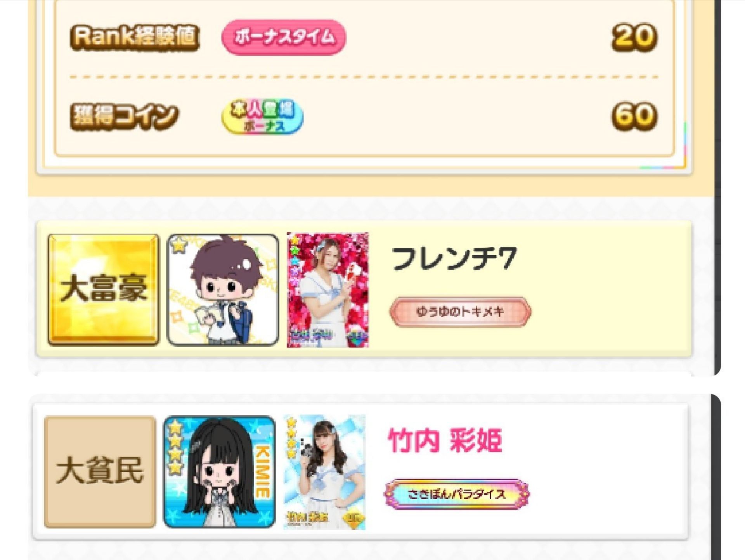
Task: Click the star on the boy avatar
Action: [x=178, y=245]
